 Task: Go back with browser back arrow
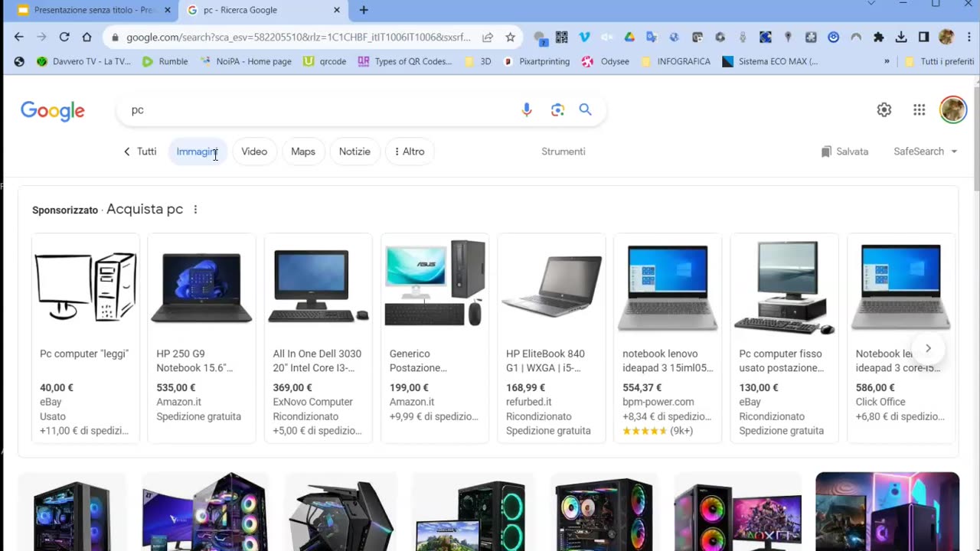tap(19, 37)
